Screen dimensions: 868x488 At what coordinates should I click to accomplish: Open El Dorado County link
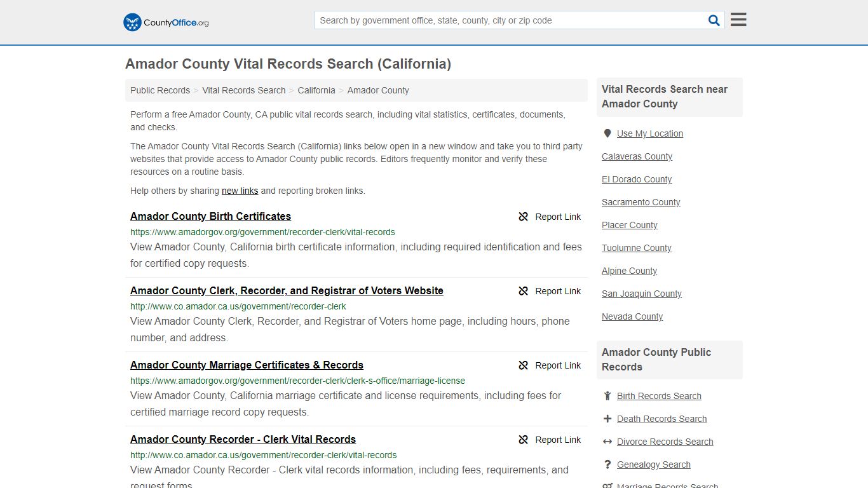(x=637, y=179)
